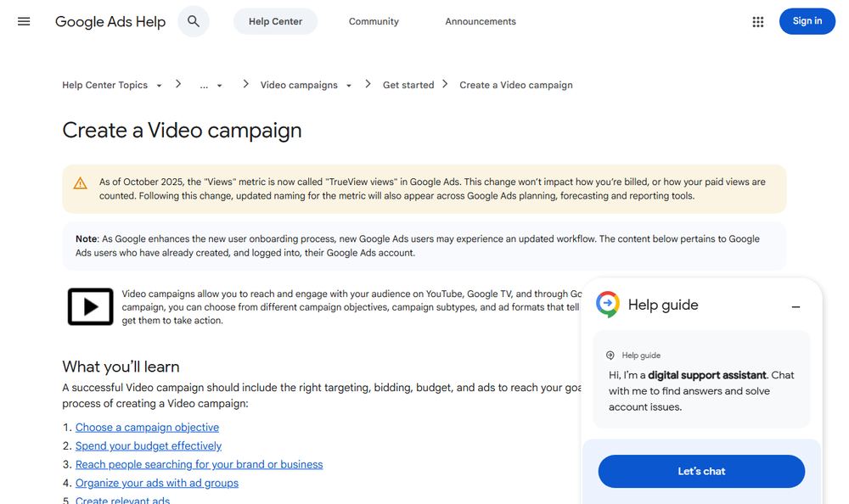Viewport: 849px width, 504px height.
Task: Click the video play icon image
Action: tap(91, 307)
